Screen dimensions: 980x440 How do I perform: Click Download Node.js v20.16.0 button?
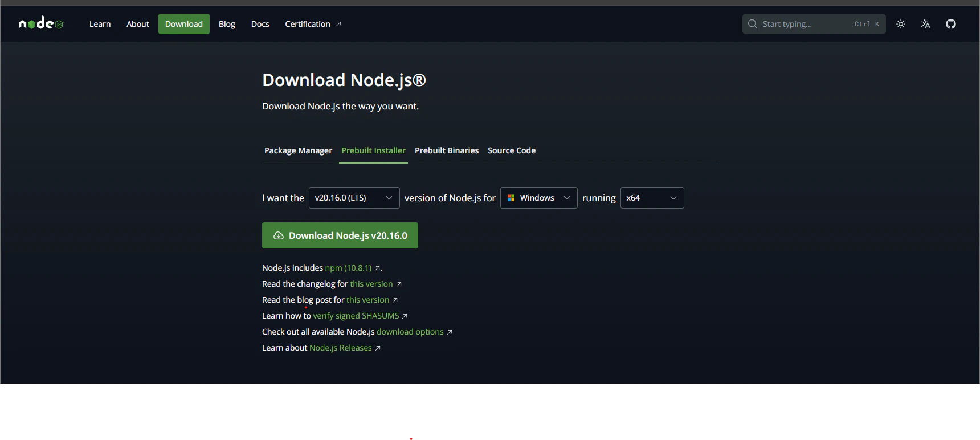pyautogui.click(x=340, y=235)
